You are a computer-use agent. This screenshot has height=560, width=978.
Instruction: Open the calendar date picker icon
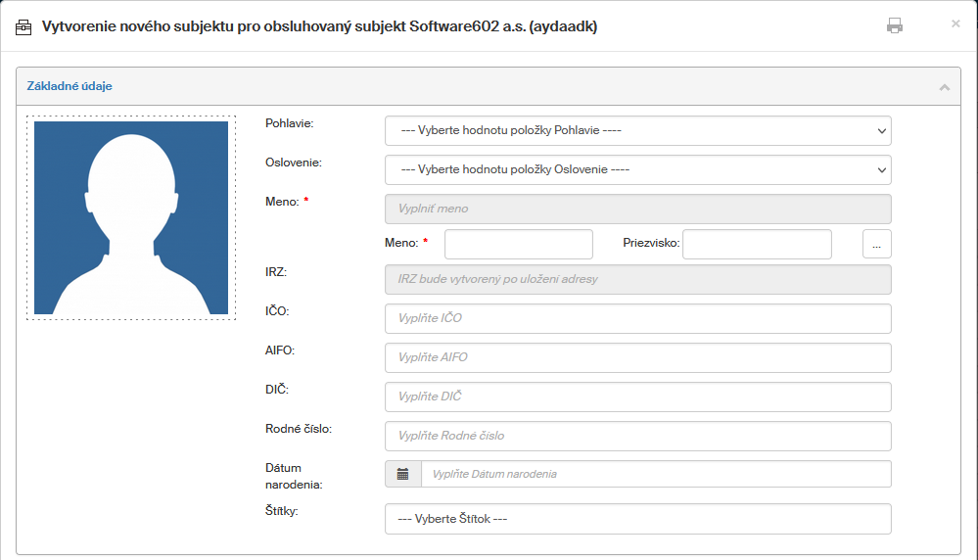click(x=402, y=474)
